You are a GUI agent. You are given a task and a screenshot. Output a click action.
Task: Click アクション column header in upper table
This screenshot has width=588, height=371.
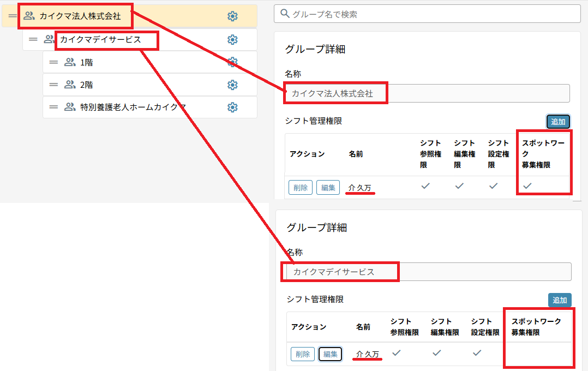[307, 154]
